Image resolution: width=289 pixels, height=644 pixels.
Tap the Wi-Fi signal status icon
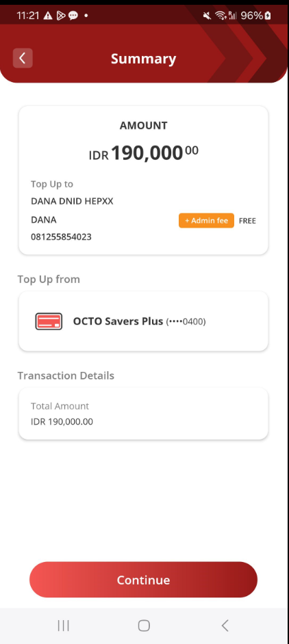pyautogui.click(x=221, y=16)
